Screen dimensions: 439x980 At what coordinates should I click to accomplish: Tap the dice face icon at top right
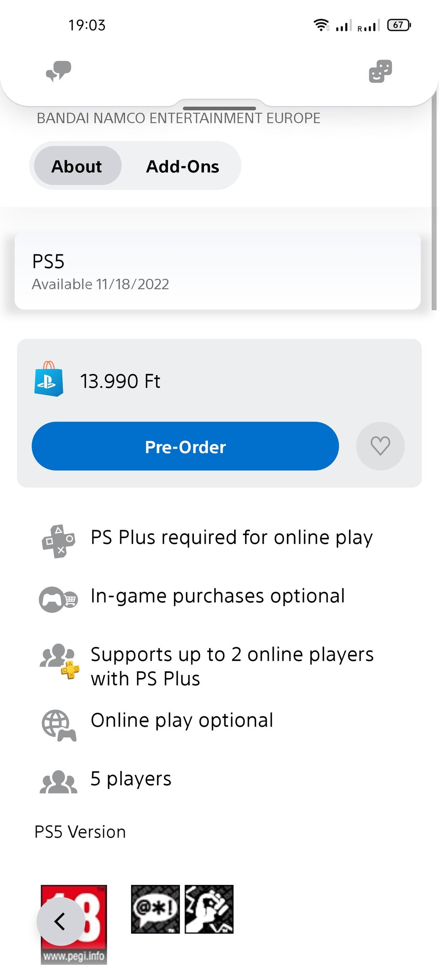coord(380,71)
